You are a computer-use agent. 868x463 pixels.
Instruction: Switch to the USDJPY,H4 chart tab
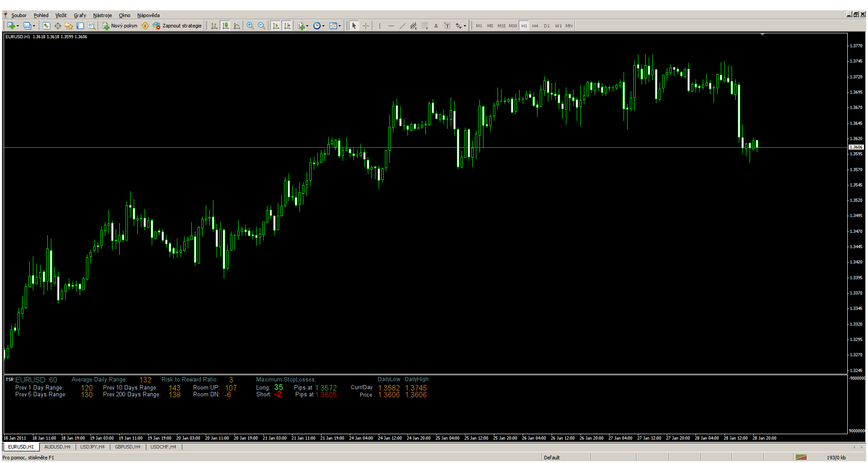pos(92,447)
